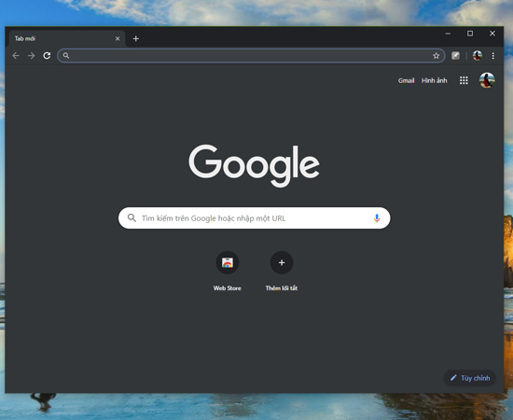Open the Hình ảnh link
513x420 pixels.
pos(434,80)
